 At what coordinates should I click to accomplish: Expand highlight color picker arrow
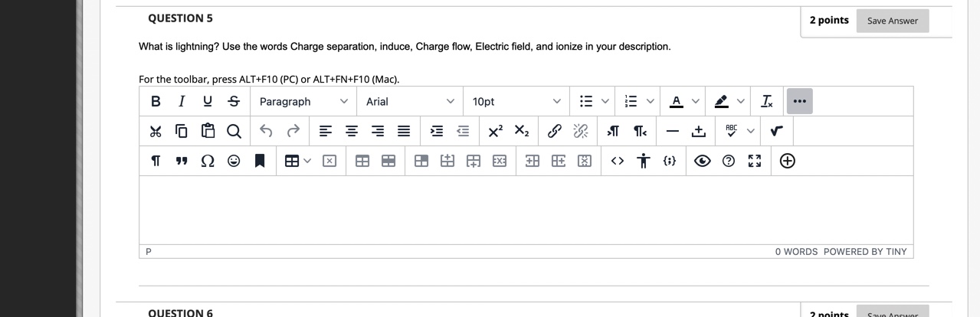tap(741, 102)
